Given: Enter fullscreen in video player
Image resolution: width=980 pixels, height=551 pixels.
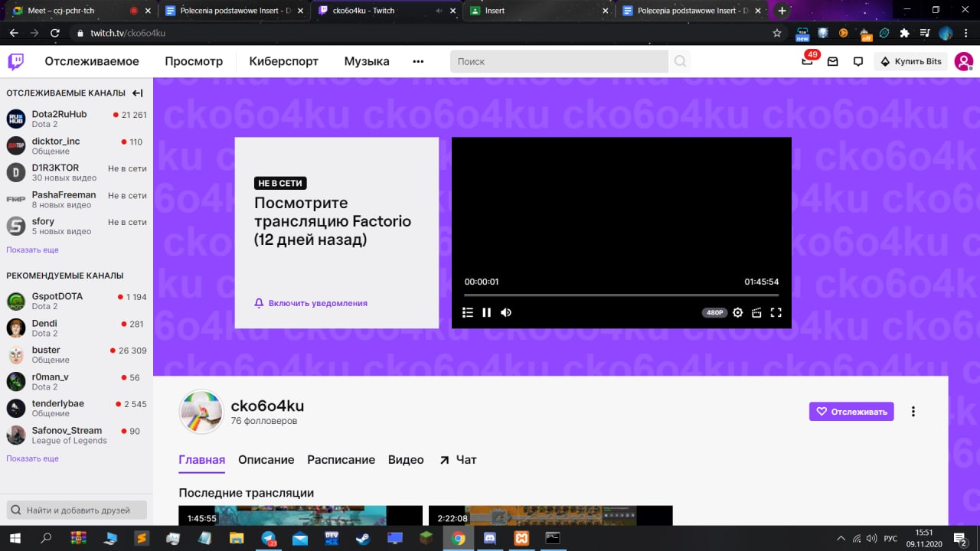Looking at the screenshot, I should (776, 312).
